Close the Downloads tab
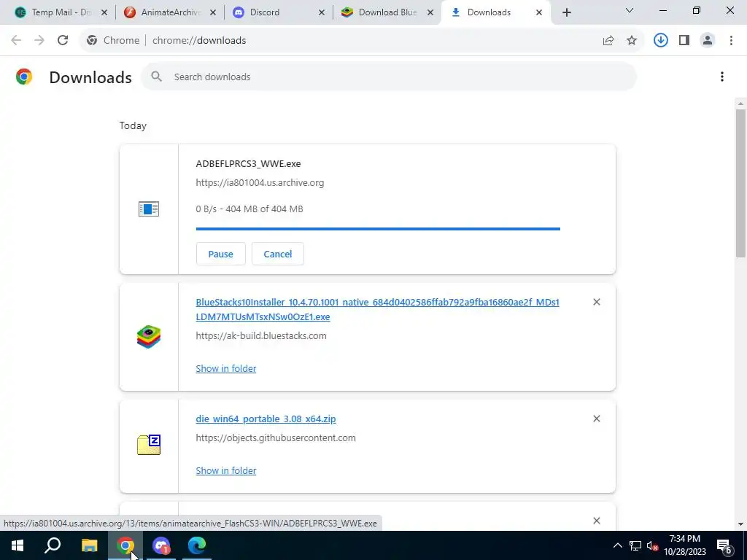 click(539, 12)
